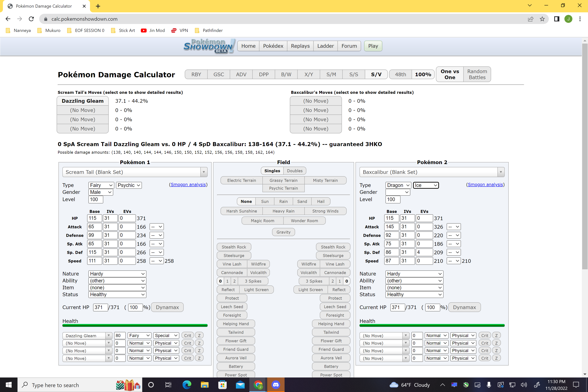Select Dazzling Gleam move result button

click(83, 101)
